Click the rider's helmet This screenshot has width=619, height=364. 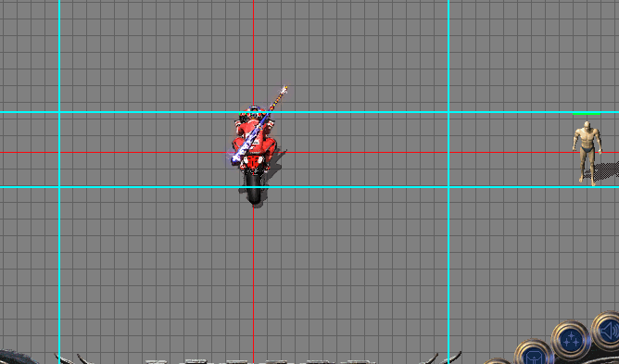click(253, 113)
